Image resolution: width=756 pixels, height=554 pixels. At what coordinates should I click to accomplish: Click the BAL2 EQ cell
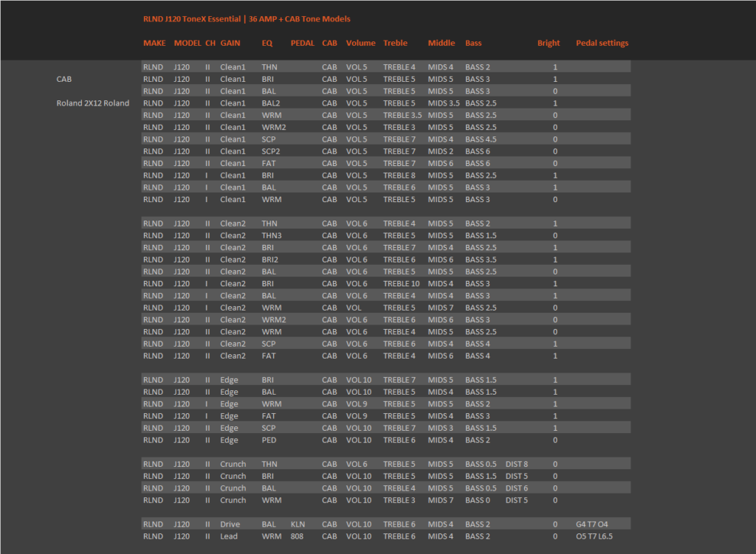271,103
